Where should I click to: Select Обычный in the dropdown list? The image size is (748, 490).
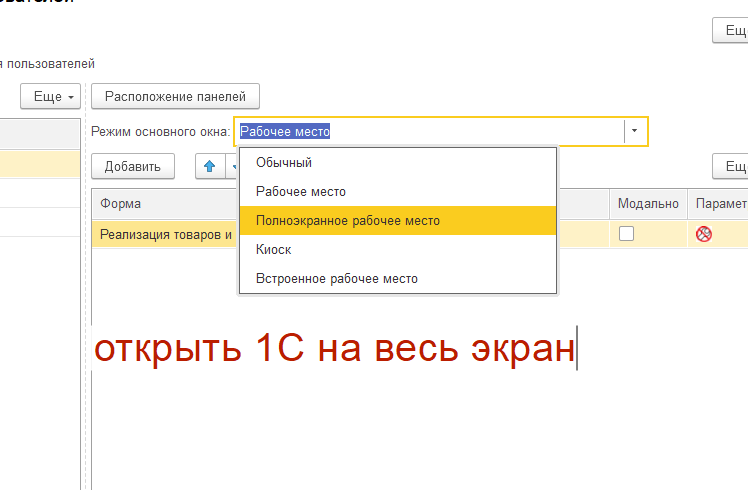pyautogui.click(x=398, y=163)
